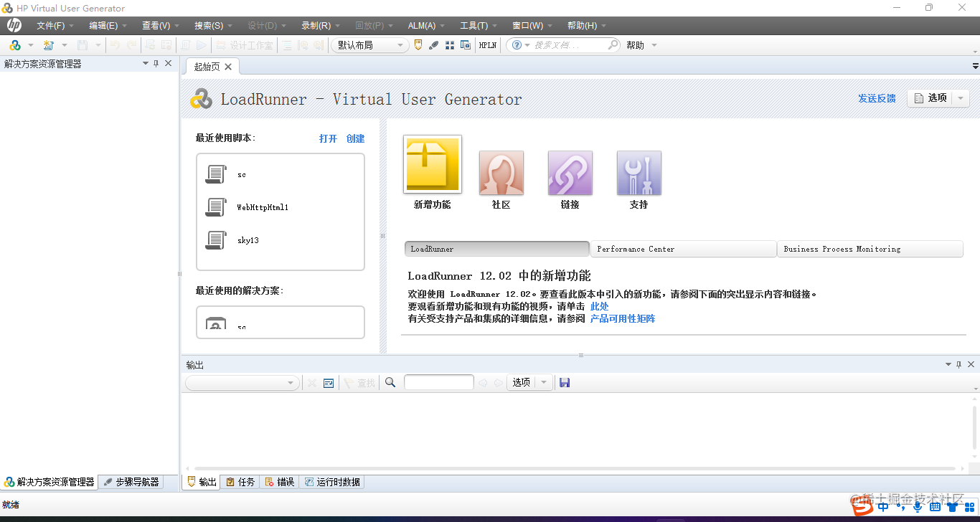Open the 链接 (Links) tile
The width and height of the screenshot is (980, 522).
[570, 172]
